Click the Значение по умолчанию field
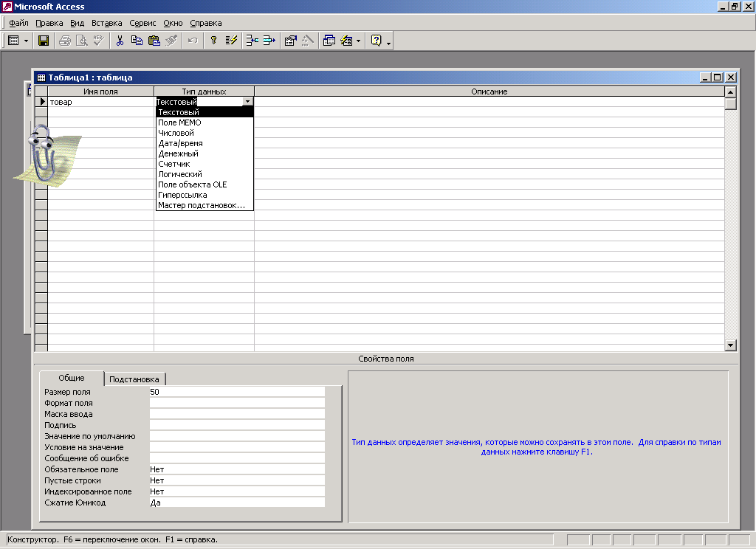756x549 pixels. pos(237,436)
